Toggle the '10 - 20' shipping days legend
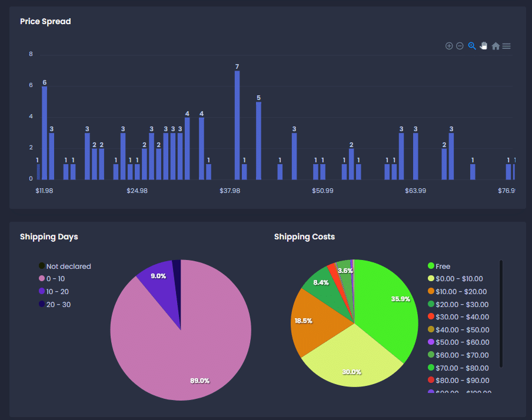Viewport: 532px width, 420px height. (58, 292)
